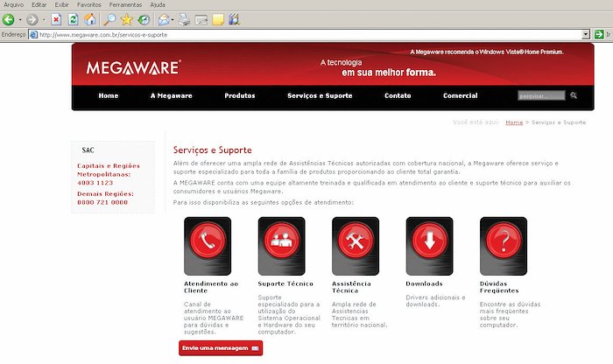Expand the Back button history dropdown
613x364 pixels.
coord(20,19)
